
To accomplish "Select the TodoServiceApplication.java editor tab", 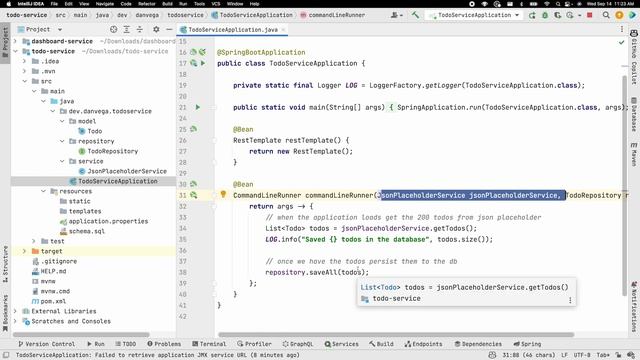I will pyautogui.click(x=233, y=30).
